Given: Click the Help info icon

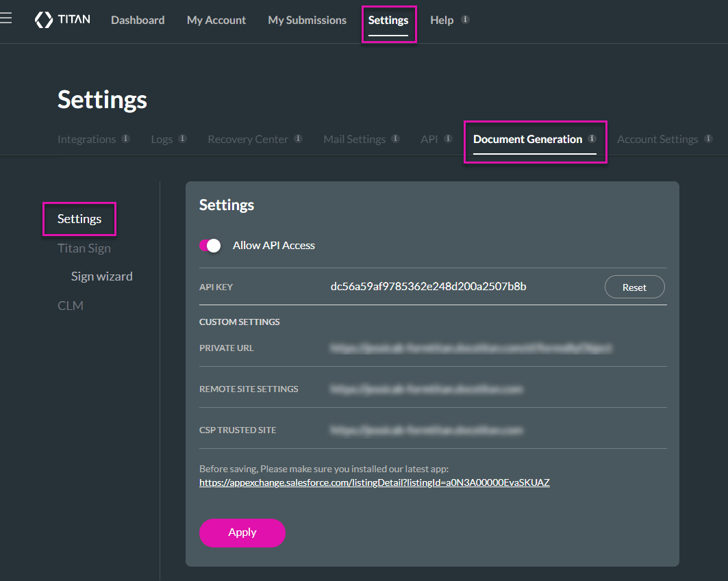Looking at the screenshot, I should coord(465,19).
